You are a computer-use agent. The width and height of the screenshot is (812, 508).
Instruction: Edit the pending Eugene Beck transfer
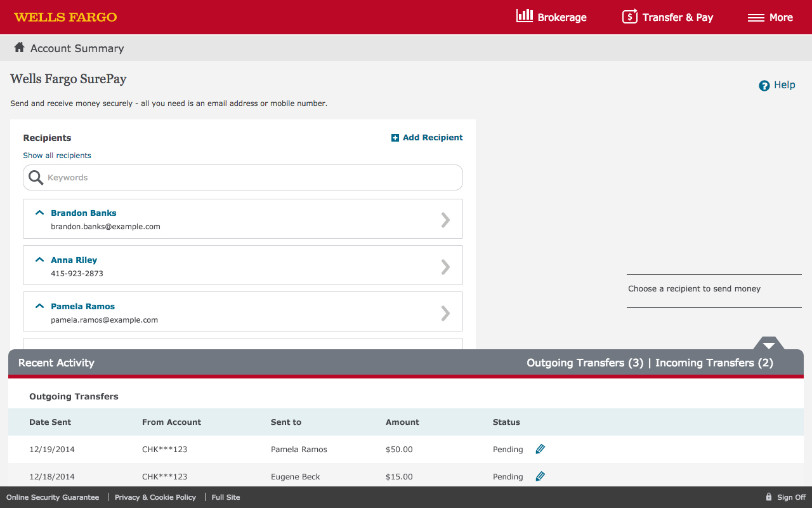[540, 476]
